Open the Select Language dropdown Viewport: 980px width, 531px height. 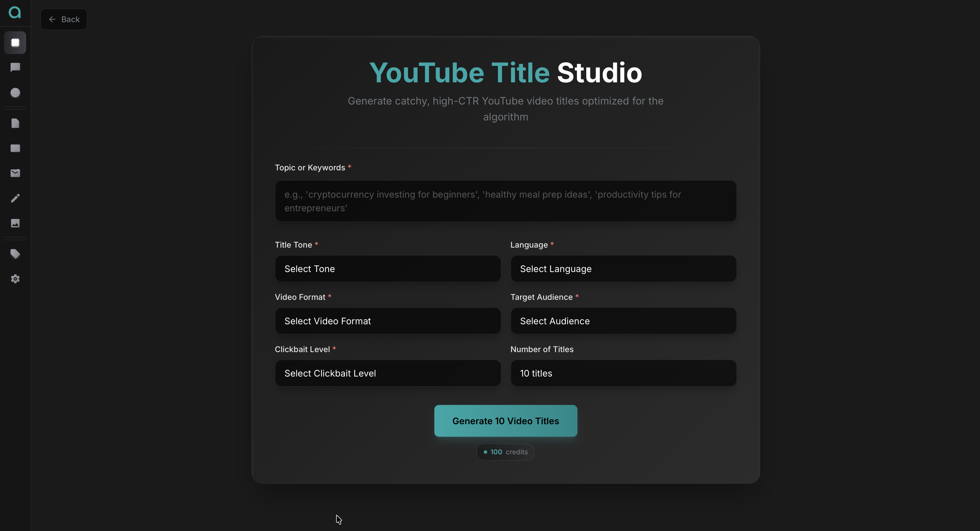(x=623, y=269)
